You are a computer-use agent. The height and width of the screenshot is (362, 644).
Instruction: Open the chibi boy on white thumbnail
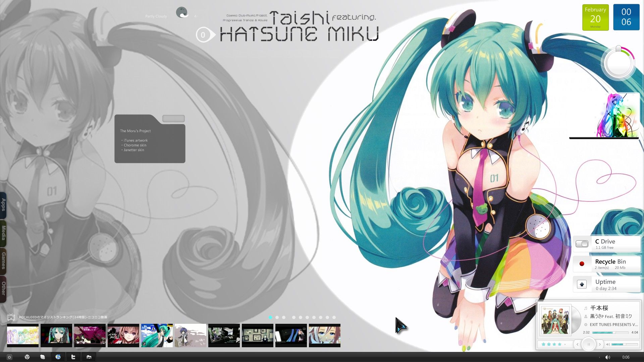[x=191, y=335]
